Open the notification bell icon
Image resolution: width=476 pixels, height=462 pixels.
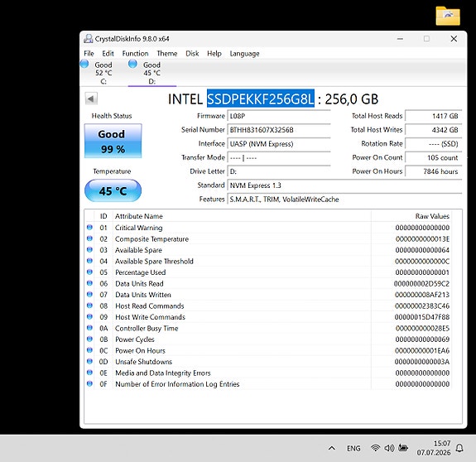click(459, 448)
